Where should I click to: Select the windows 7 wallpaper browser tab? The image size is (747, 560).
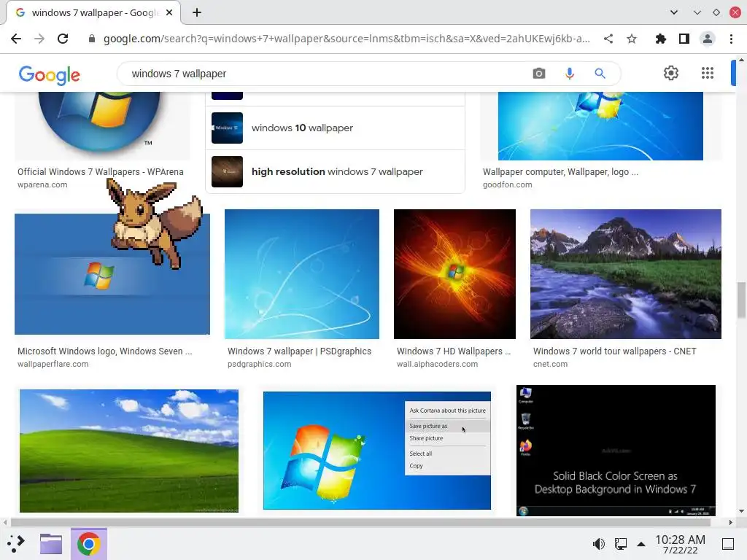(x=93, y=12)
